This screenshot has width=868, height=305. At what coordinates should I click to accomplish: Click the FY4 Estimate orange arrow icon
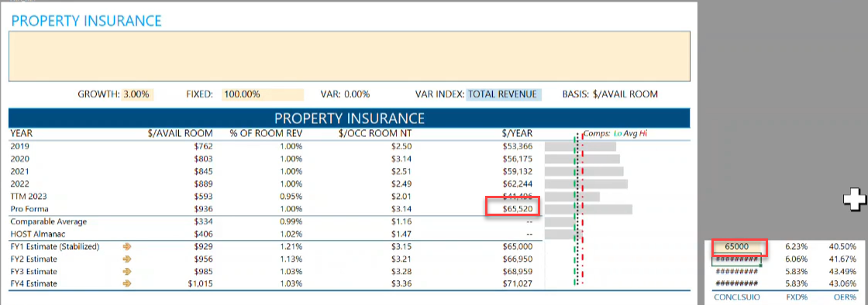point(127,284)
